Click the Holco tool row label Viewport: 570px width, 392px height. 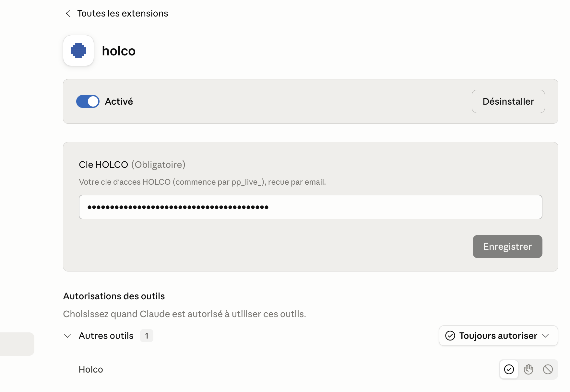click(91, 369)
